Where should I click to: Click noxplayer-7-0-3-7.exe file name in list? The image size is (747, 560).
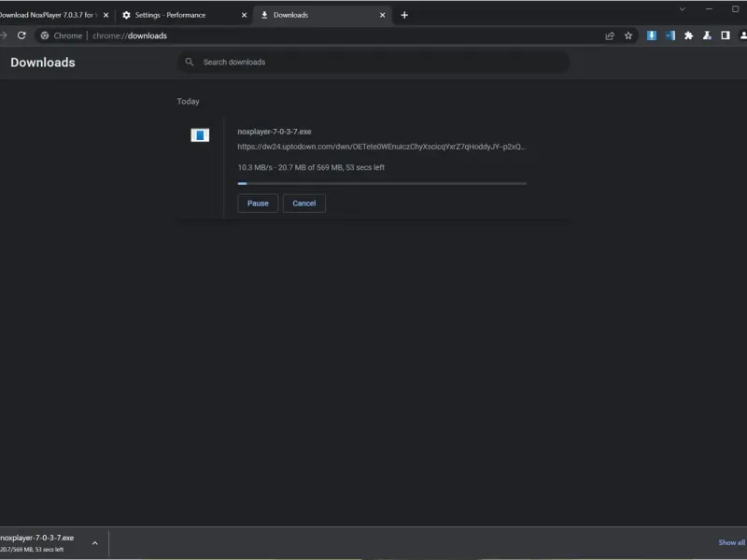pos(275,132)
